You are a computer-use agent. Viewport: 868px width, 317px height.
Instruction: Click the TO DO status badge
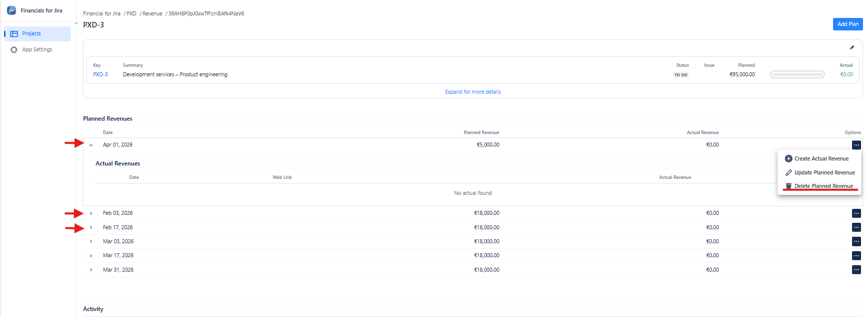click(x=681, y=75)
